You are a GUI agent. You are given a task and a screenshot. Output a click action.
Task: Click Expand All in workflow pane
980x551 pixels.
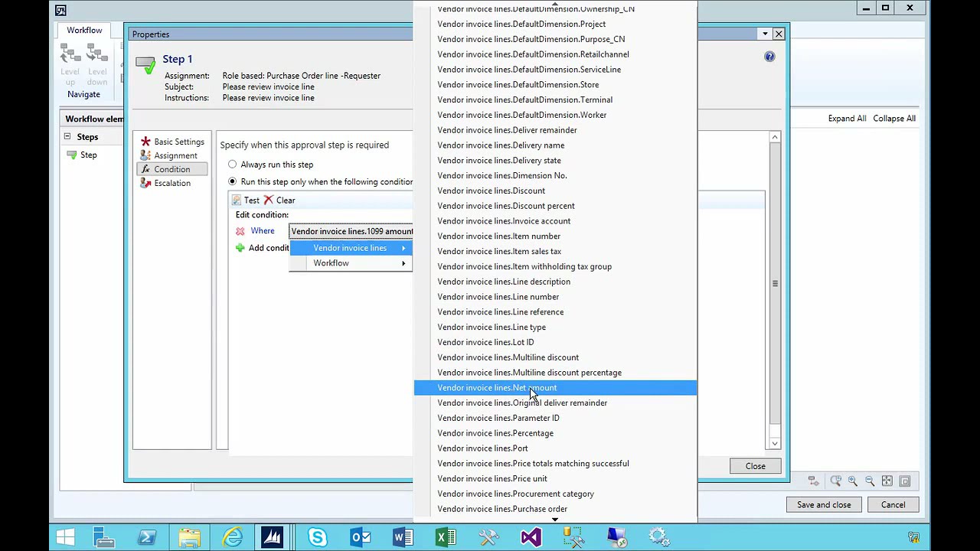[847, 119]
